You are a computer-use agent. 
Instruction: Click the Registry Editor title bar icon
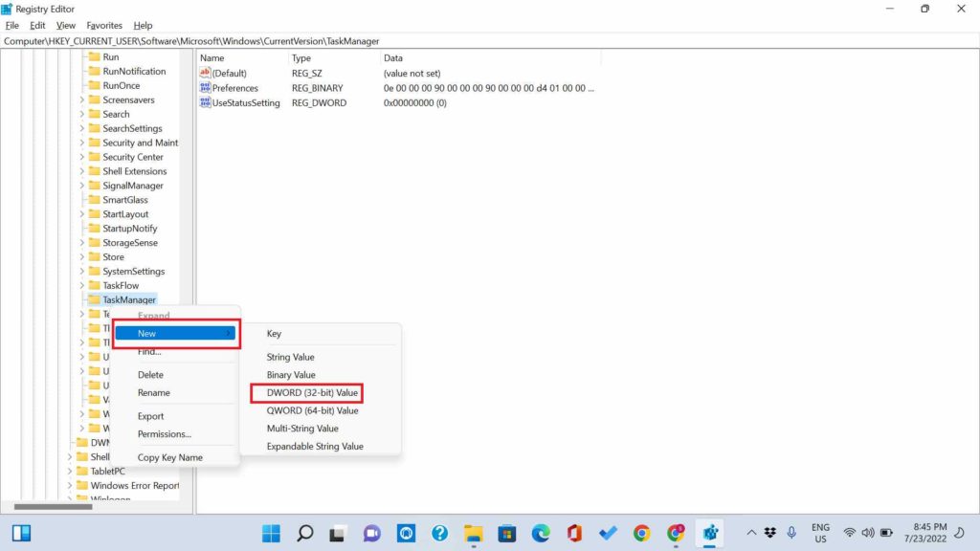coord(7,9)
